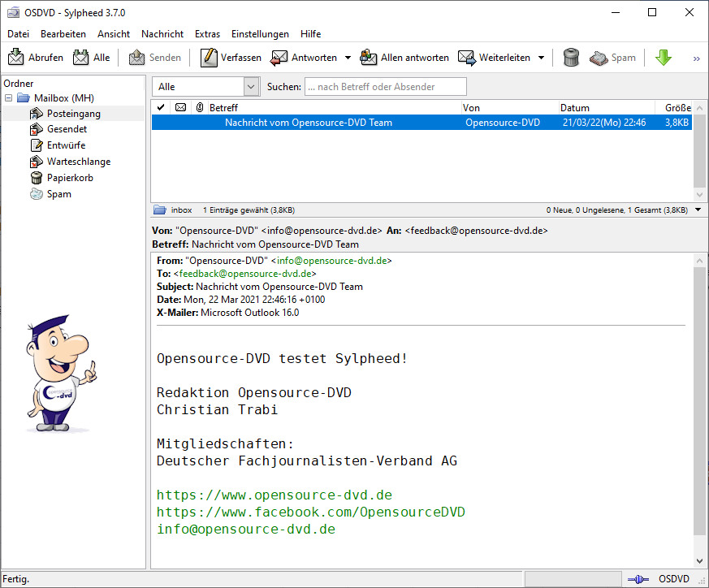This screenshot has height=588, width=709.
Task: Open the Einstellungen menu
Action: point(260,34)
